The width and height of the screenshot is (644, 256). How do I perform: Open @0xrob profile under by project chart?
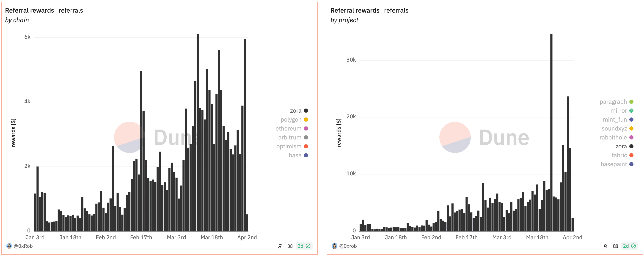(348, 246)
